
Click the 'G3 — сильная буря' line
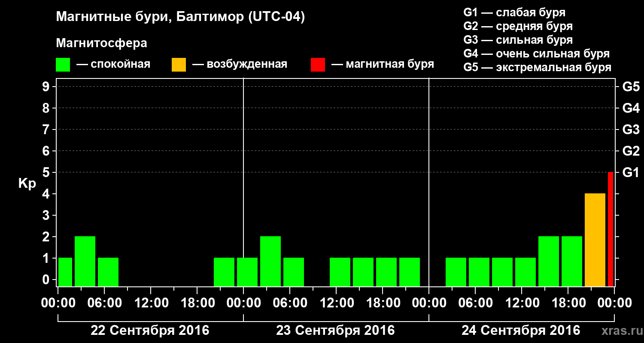(518, 40)
